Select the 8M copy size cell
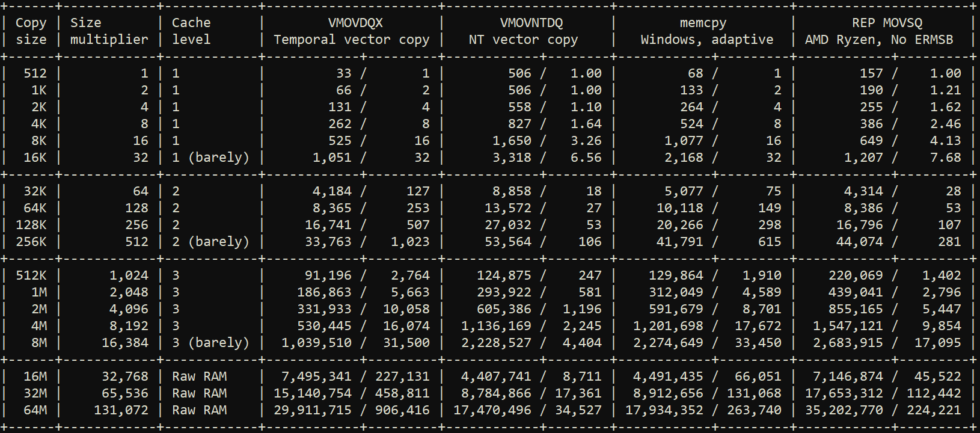This screenshot has height=433, width=980. [x=39, y=343]
